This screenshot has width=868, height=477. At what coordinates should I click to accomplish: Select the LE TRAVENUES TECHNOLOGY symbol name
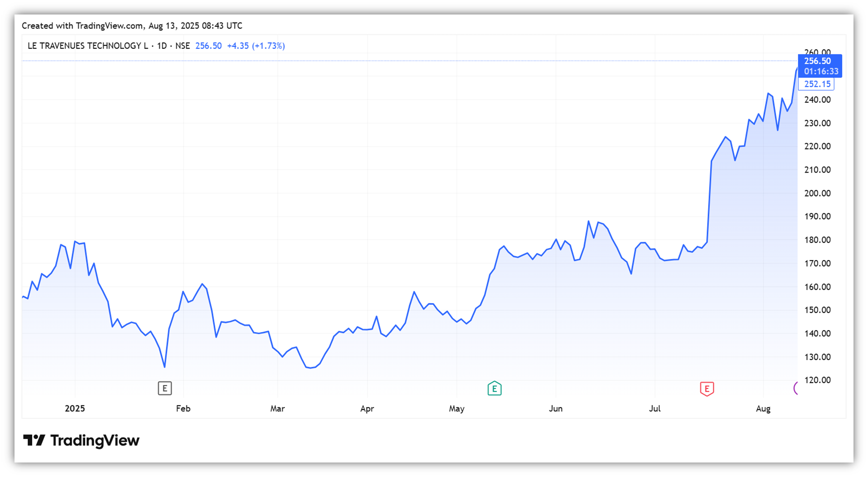[x=87, y=46]
